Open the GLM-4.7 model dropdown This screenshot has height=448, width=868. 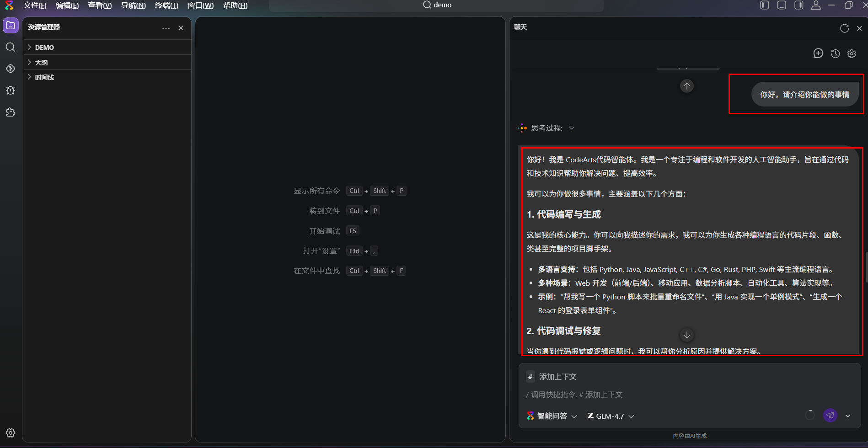point(611,416)
